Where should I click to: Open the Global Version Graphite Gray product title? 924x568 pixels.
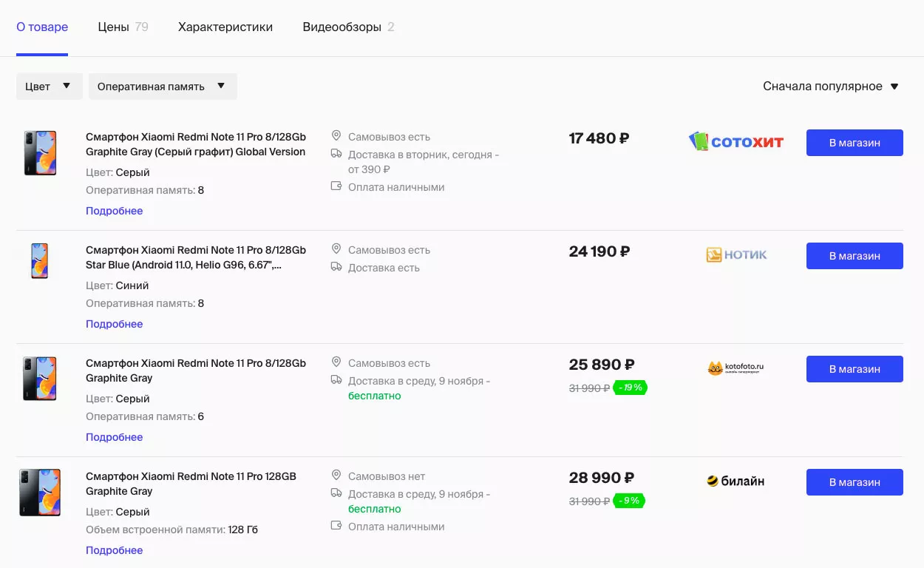coord(196,144)
